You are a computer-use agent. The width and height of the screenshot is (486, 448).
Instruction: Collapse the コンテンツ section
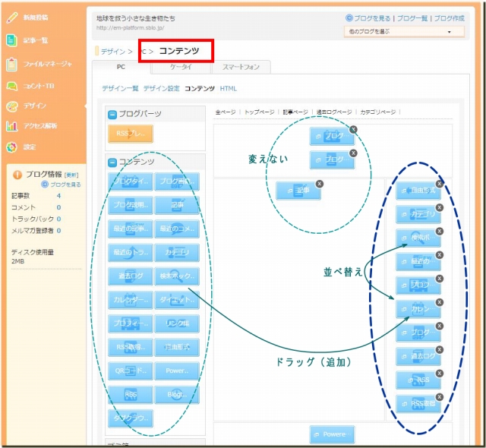(112, 162)
